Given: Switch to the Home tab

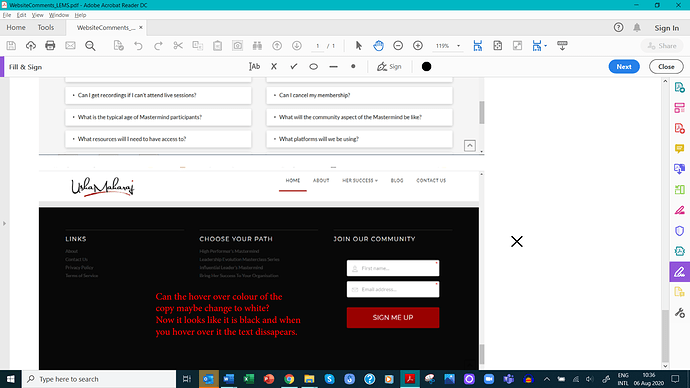Looking at the screenshot, I should (x=16, y=28).
